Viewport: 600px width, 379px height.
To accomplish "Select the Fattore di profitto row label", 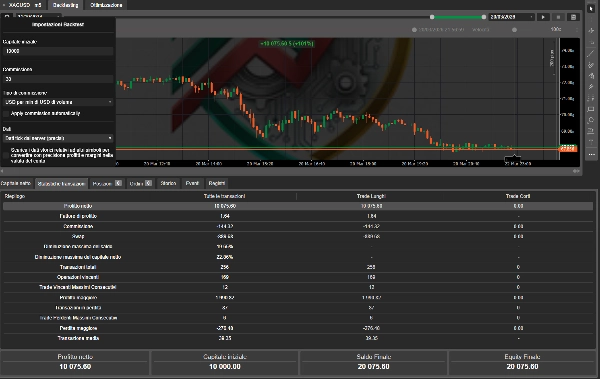I will [x=78, y=216].
